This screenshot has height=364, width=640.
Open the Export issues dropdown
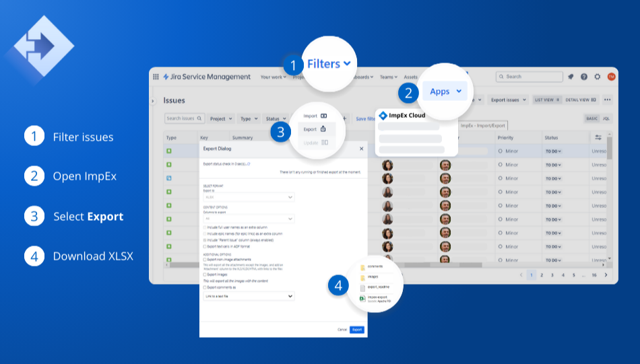click(508, 100)
